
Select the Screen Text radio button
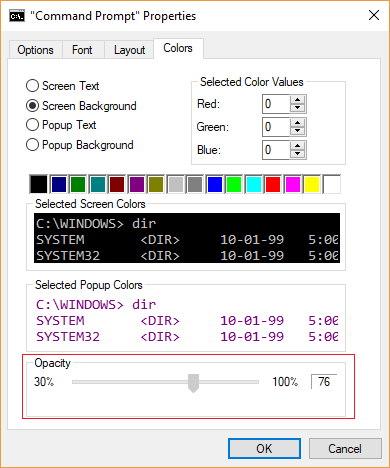(32, 86)
